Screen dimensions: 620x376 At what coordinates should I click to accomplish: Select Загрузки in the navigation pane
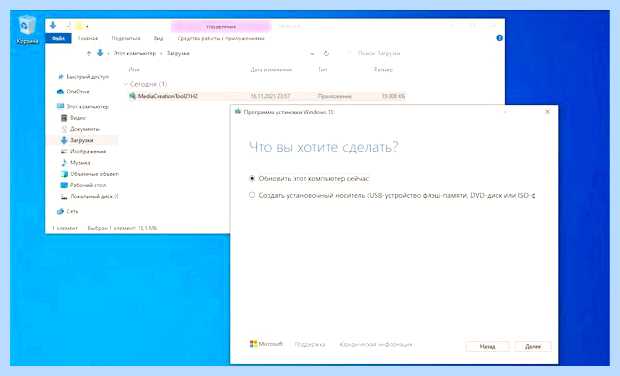pos(81,140)
